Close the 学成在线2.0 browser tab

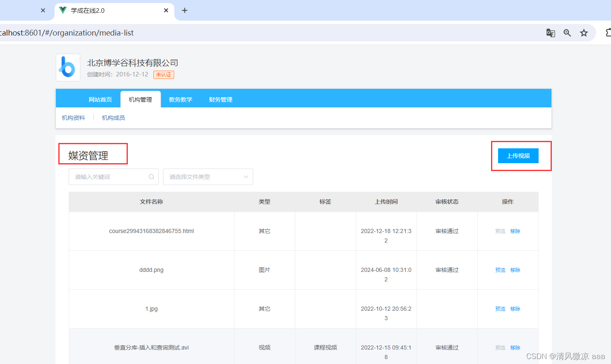[166, 10]
